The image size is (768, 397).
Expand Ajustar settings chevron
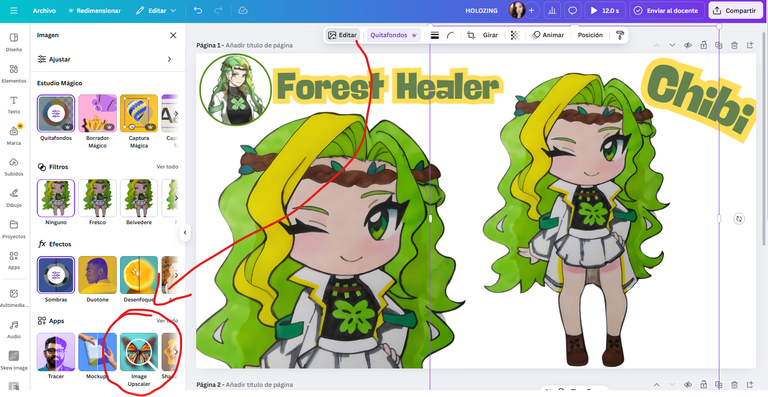point(169,59)
